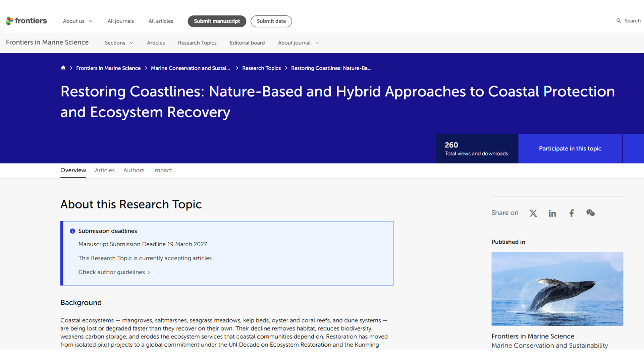This screenshot has width=644, height=362.
Task: Switch to the Impact tab
Action: (163, 170)
